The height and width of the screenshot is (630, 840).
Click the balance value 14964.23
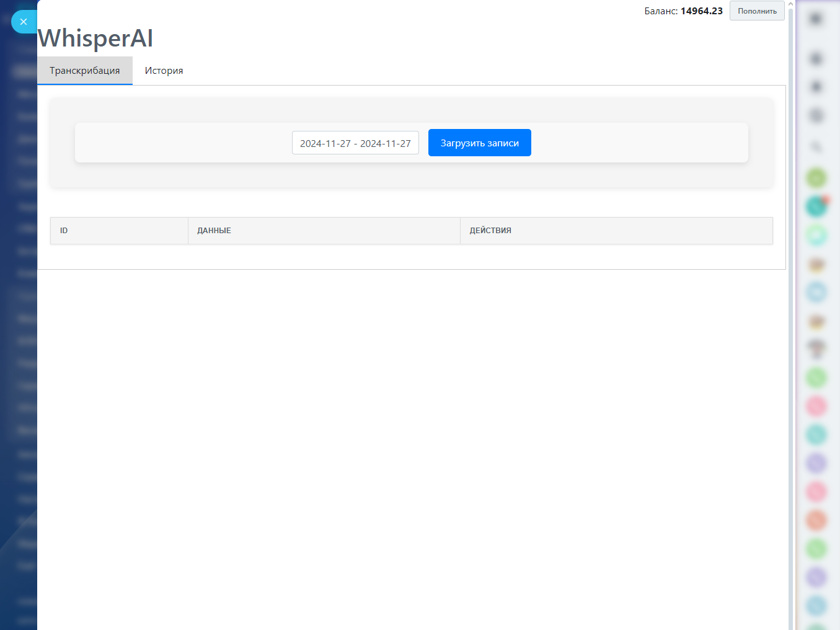[x=702, y=11]
